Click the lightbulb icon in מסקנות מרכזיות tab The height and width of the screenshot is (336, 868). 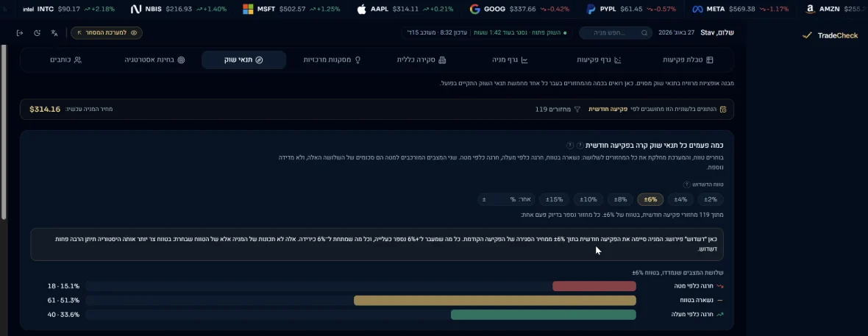click(x=357, y=60)
